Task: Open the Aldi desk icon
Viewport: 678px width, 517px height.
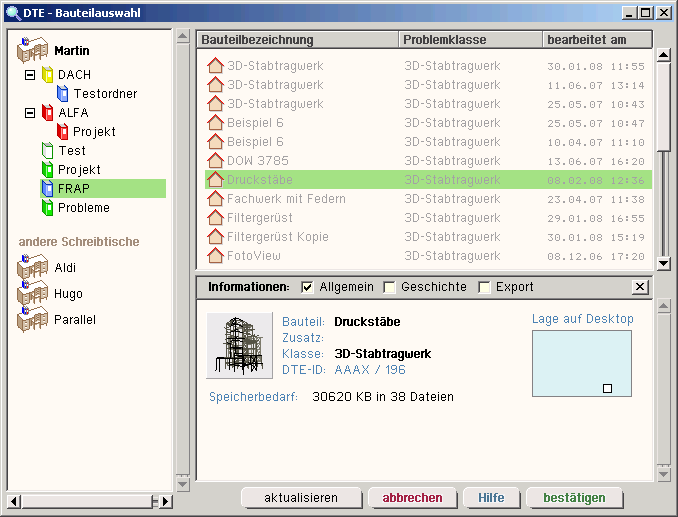Action: point(33,268)
